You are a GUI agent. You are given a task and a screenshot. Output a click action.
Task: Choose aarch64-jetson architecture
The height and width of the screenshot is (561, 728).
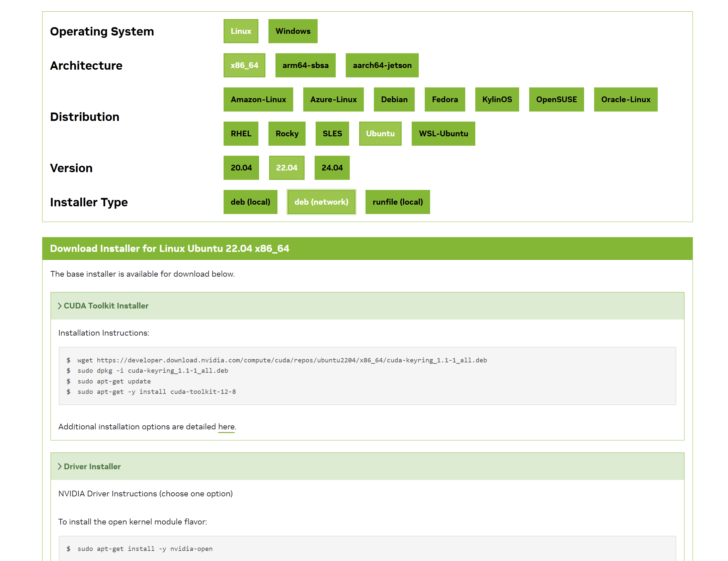(382, 65)
